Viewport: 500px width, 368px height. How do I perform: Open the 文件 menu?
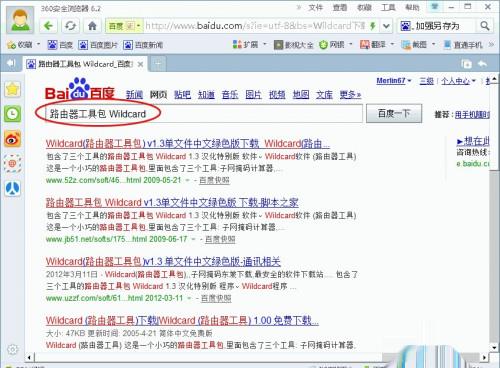click(315, 7)
